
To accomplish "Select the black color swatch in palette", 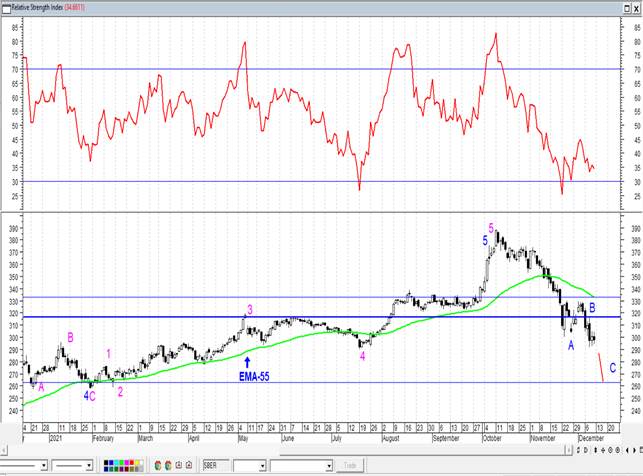I will 106,462.
